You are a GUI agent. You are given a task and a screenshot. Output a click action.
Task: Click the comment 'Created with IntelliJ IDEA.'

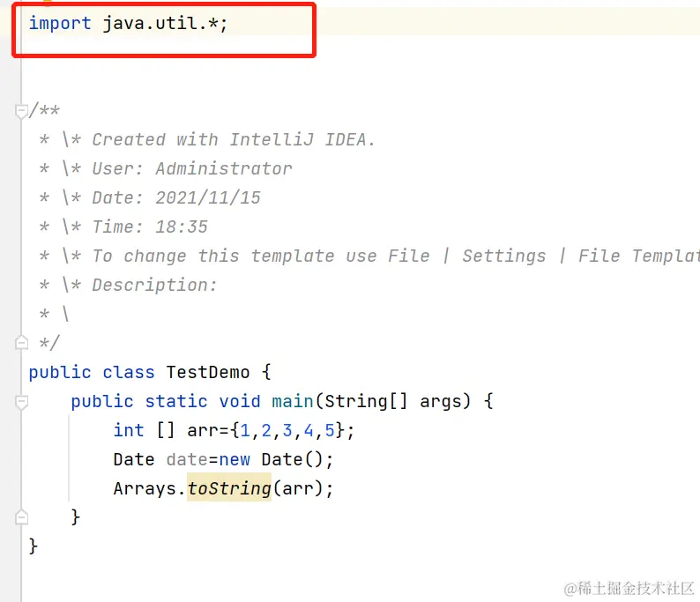[234, 139]
